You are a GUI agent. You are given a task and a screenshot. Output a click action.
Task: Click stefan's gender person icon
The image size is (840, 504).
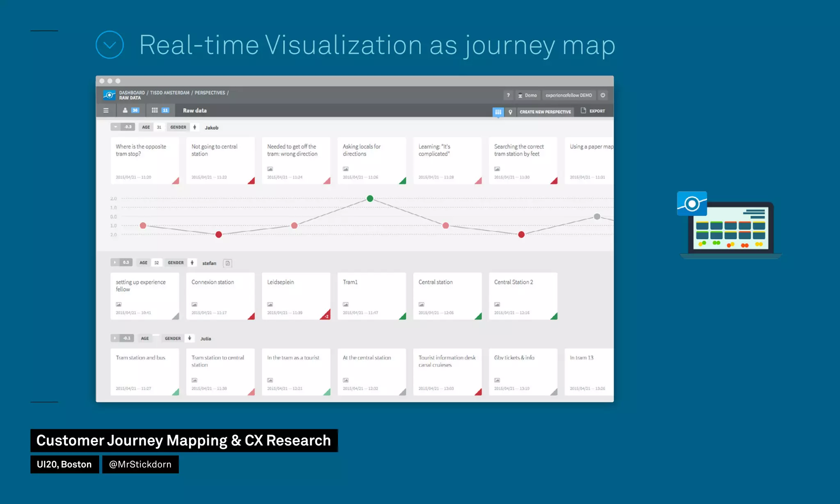pos(192,262)
